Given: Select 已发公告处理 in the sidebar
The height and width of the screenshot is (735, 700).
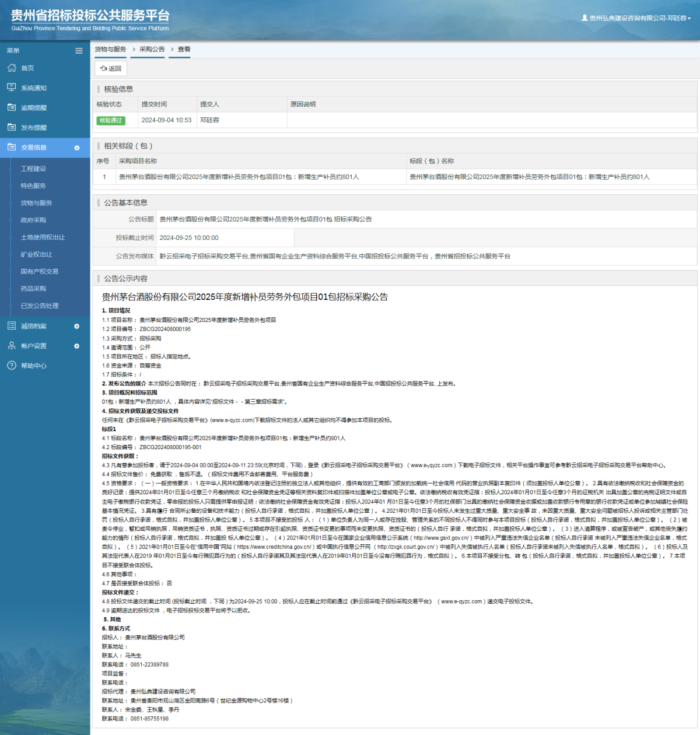Looking at the screenshot, I should [40, 306].
